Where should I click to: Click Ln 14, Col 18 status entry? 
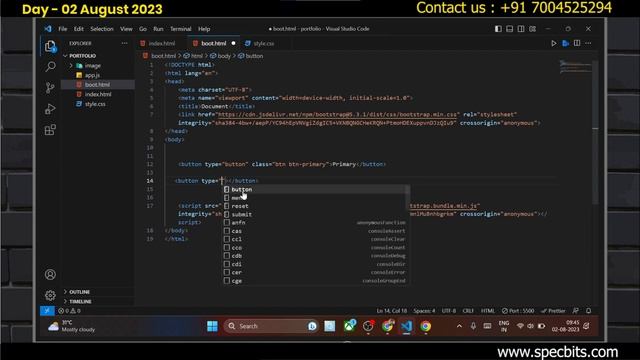click(x=391, y=311)
